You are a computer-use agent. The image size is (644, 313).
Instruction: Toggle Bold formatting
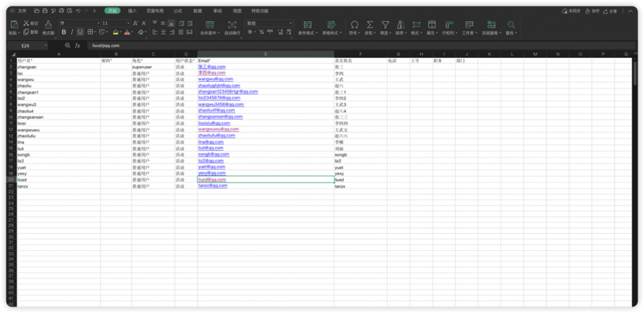pos(64,32)
